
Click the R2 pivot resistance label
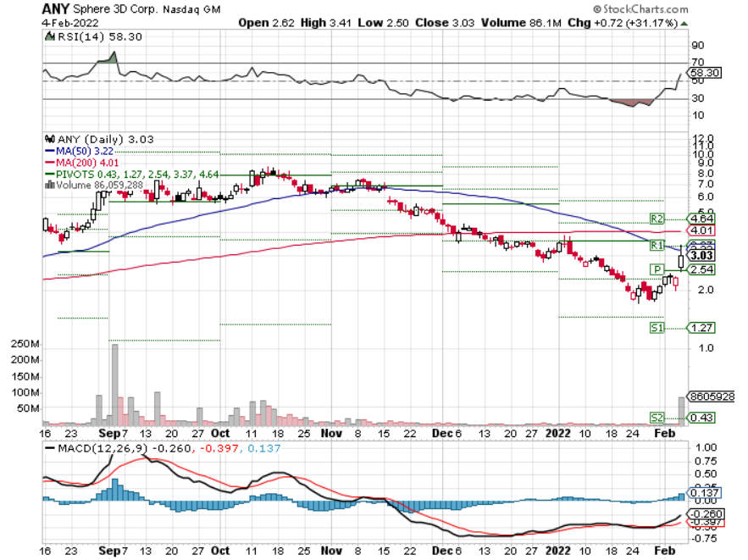pyautogui.click(x=657, y=219)
